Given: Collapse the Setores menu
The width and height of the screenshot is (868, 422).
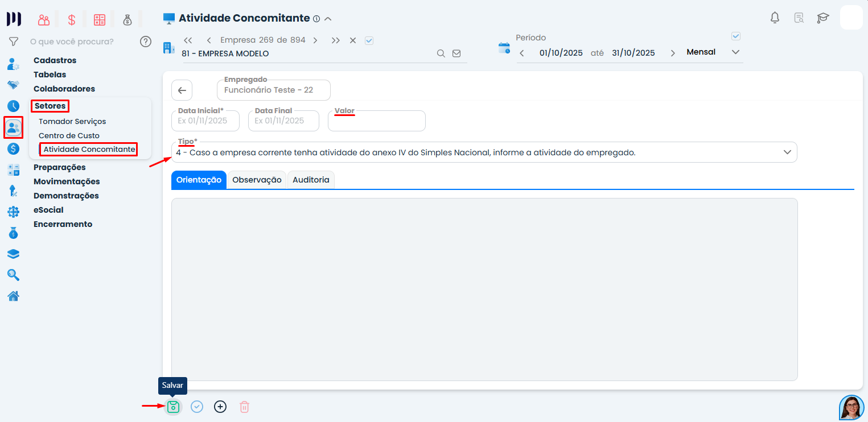Looking at the screenshot, I should pyautogui.click(x=50, y=106).
